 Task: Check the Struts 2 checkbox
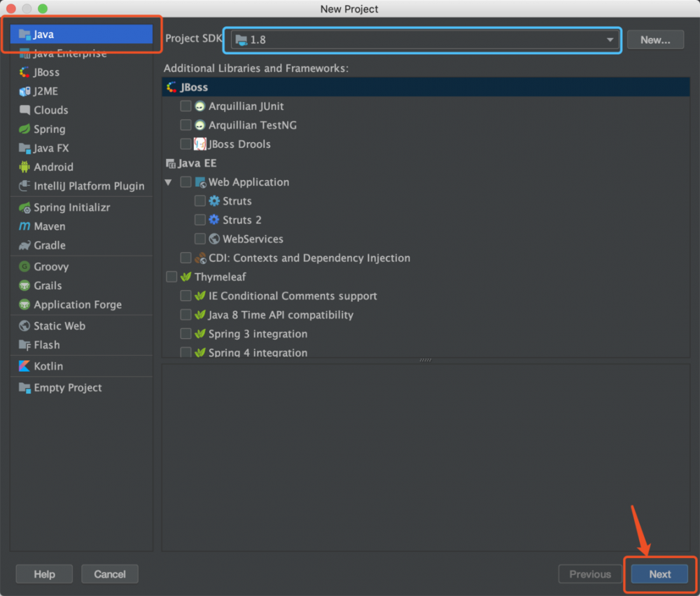pos(200,220)
